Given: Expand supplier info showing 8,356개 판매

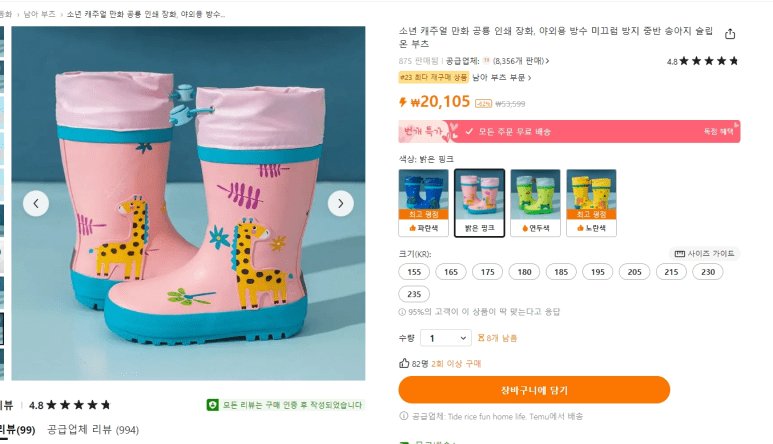Looking at the screenshot, I should [516, 61].
